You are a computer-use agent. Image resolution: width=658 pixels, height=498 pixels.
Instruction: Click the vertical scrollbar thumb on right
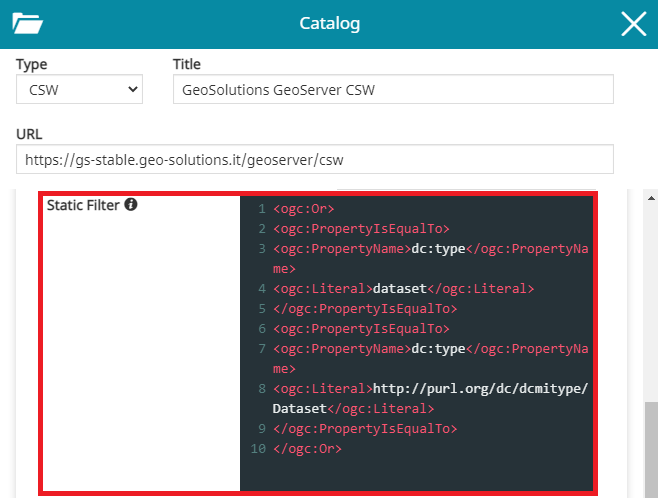[x=650, y=445]
